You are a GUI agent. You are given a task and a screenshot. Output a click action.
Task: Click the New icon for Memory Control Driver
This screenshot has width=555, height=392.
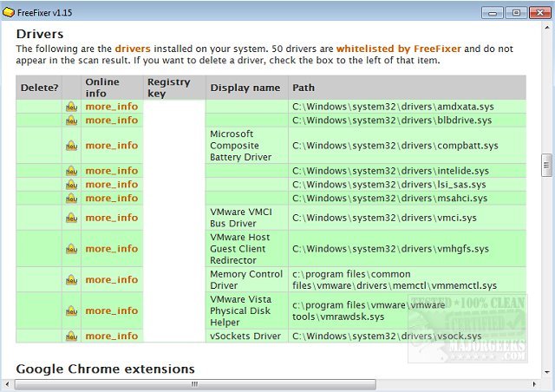coord(71,280)
